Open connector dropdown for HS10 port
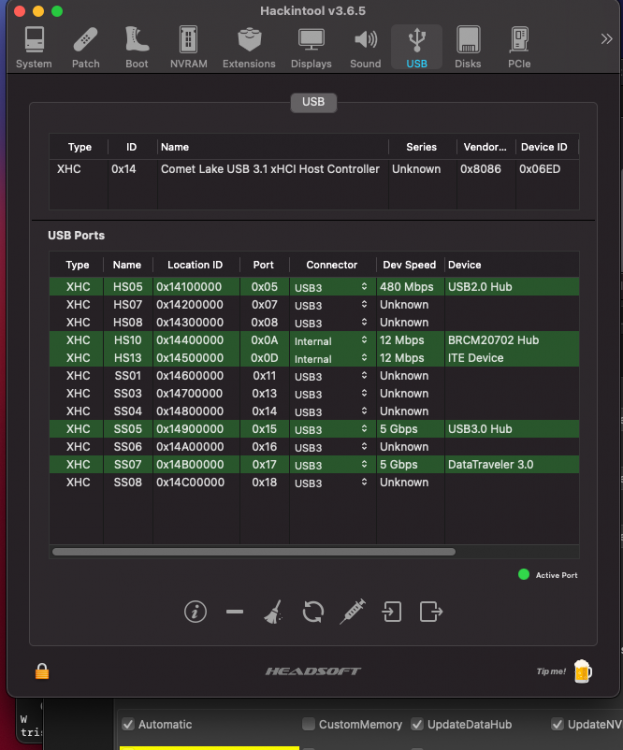Screen dimensions: 623x750 331,340
